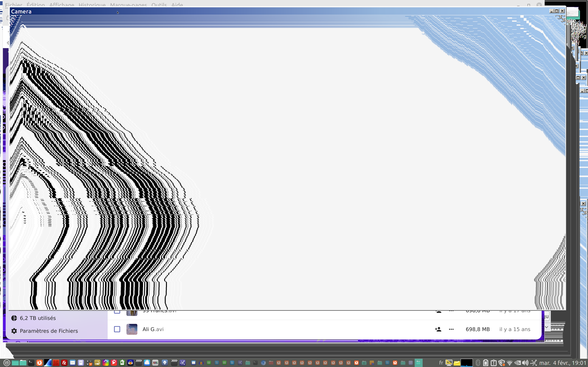Click the down chevron beside file list
Image resolution: width=588 pixels, height=367 pixels.
[x=547, y=327]
